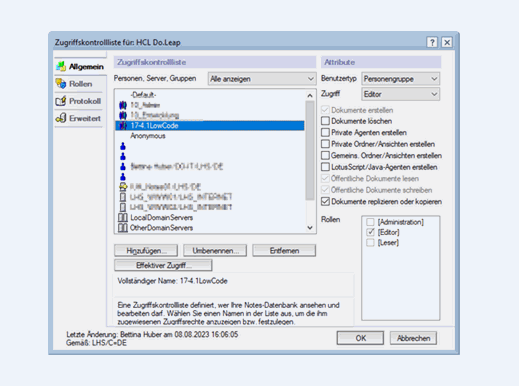Open the Protokoll tab
This screenshot has height=386, width=519.
click(79, 101)
